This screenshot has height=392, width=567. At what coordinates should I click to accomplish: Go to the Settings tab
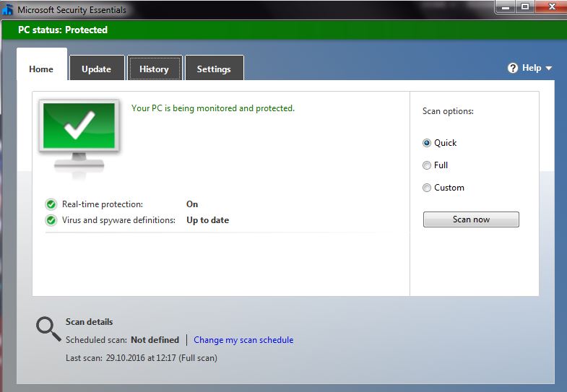pyautogui.click(x=214, y=68)
